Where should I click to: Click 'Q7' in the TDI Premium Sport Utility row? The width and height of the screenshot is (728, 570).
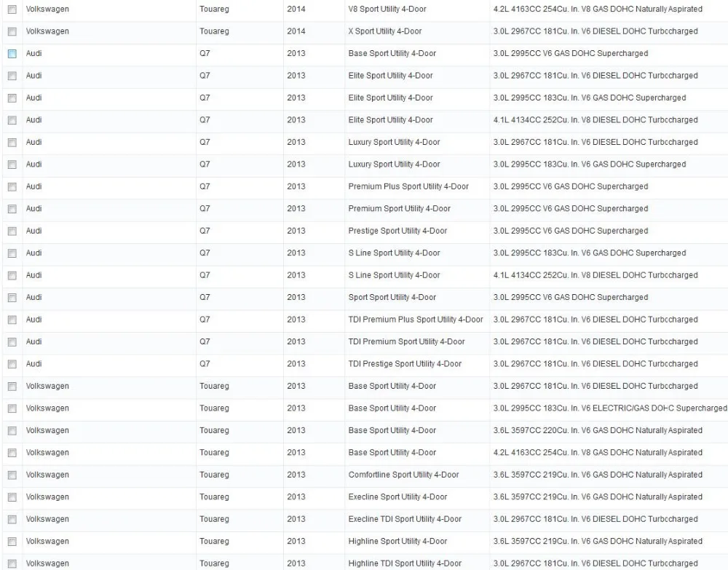click(x=205, y=341)
